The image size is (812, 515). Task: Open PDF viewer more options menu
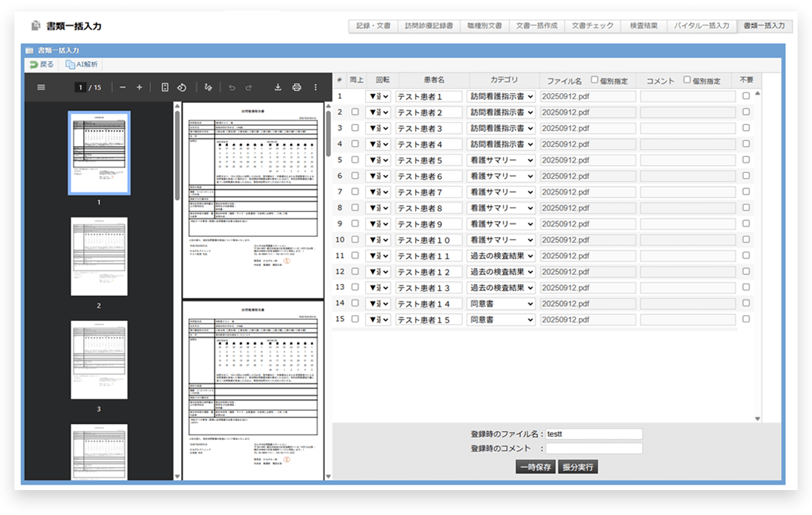point(316,88)
